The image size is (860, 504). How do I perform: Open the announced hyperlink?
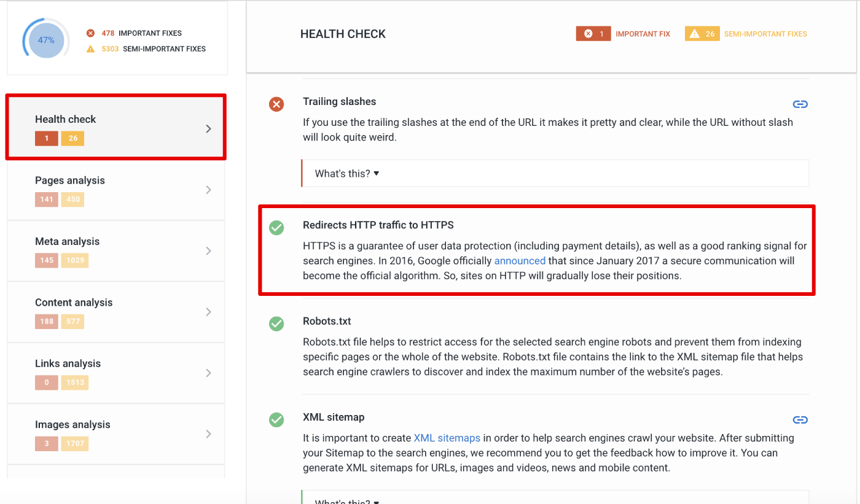click(x=520, y=261)
